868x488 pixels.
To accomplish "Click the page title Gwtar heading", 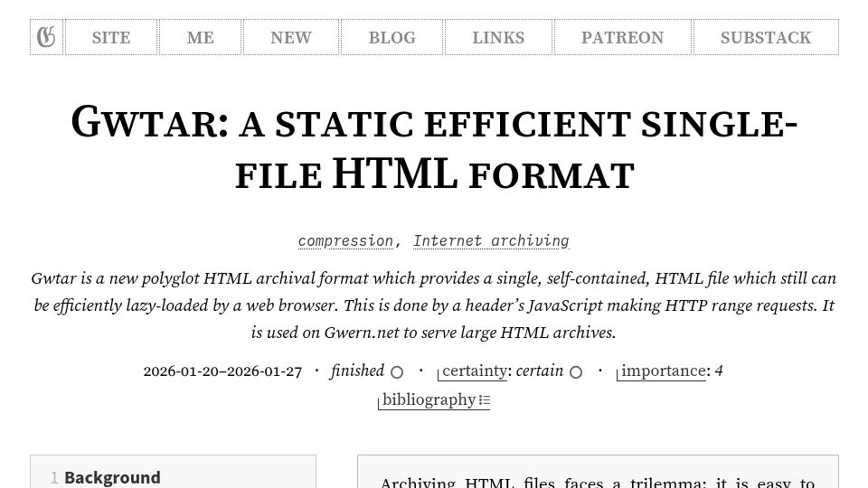I will point(434,147).
